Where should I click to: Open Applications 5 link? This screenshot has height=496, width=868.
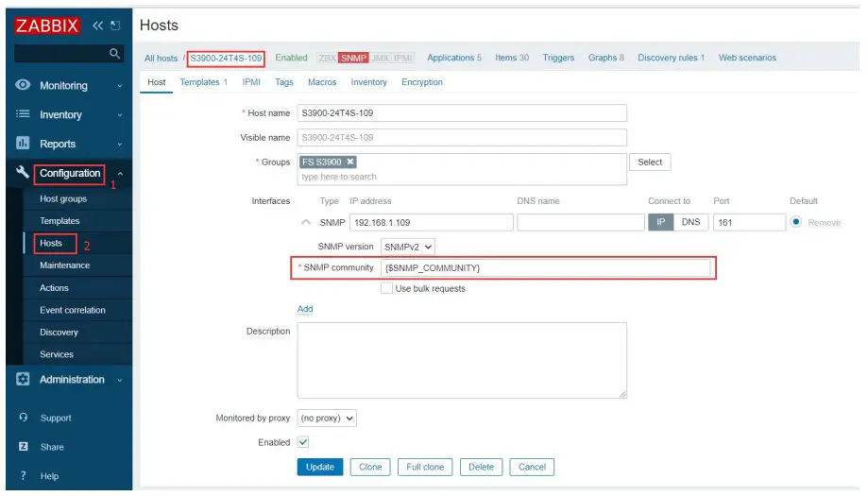(x=454, y=58)
